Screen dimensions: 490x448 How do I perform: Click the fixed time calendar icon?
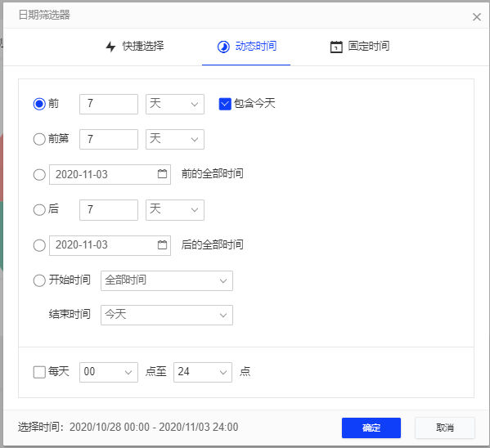[x=336, y=47]
